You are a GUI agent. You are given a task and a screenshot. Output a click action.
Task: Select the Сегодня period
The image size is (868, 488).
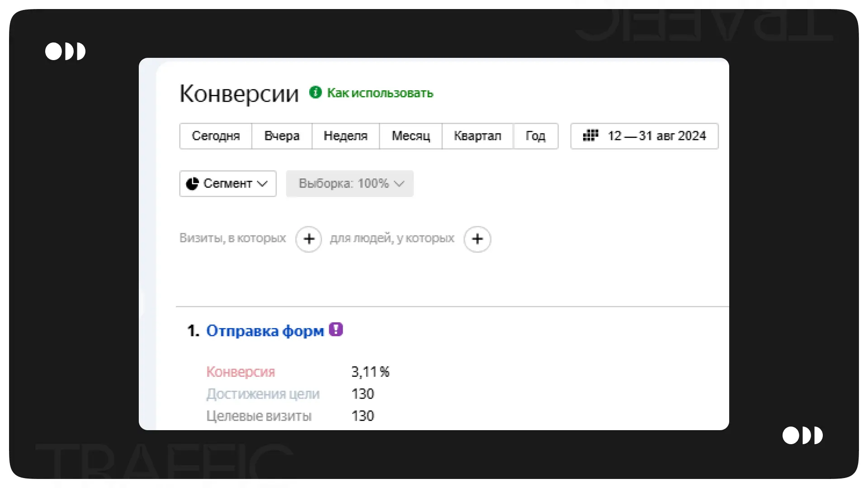tap(216, 136)
